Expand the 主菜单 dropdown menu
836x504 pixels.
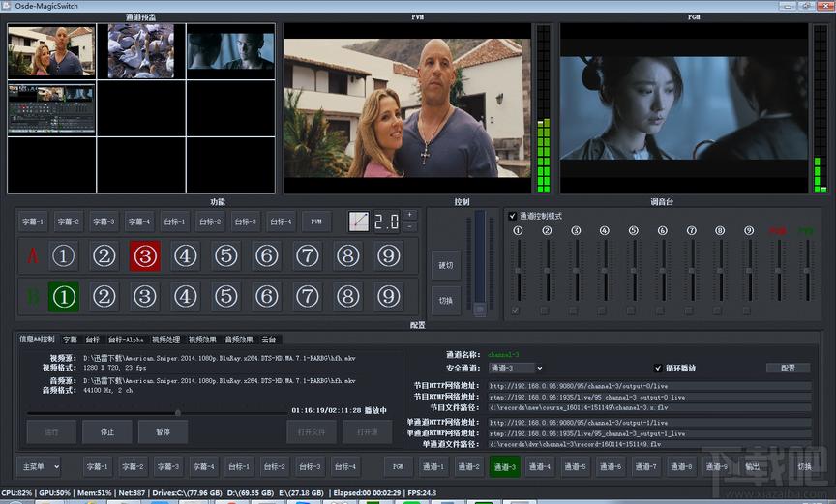[x=39, y=466]
